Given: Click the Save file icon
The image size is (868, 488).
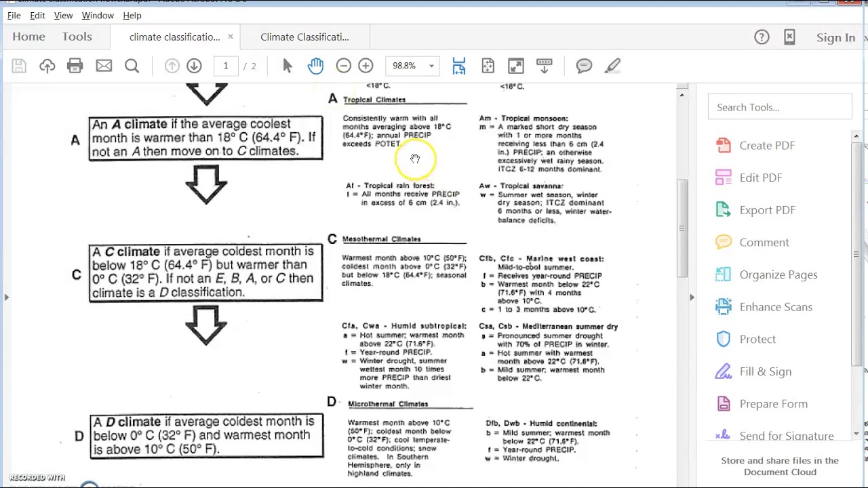Looking at the screenshot, I should pyautogui.click(x=19, y=66).
